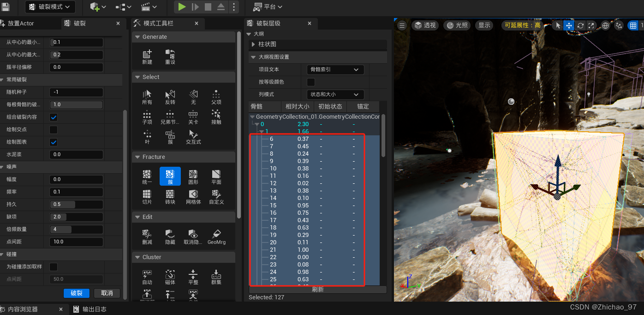Click the 重设 reset icon
This screenshot has height=315, width=644.
tap(170, 57)
